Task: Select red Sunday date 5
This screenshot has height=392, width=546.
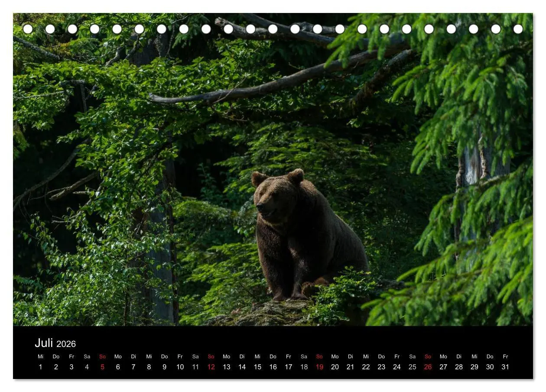Action: coord(102,367)
